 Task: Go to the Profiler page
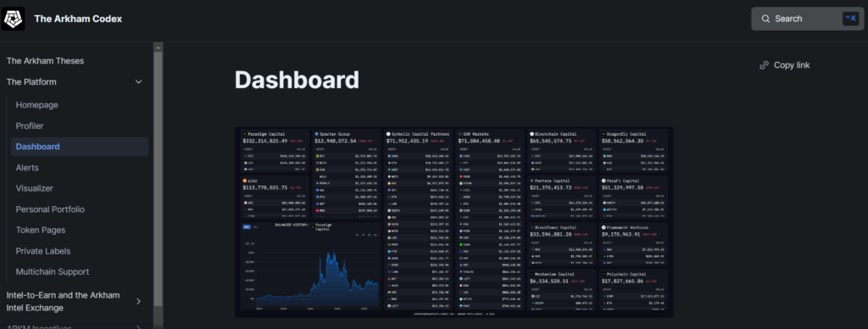click(30, 126)
